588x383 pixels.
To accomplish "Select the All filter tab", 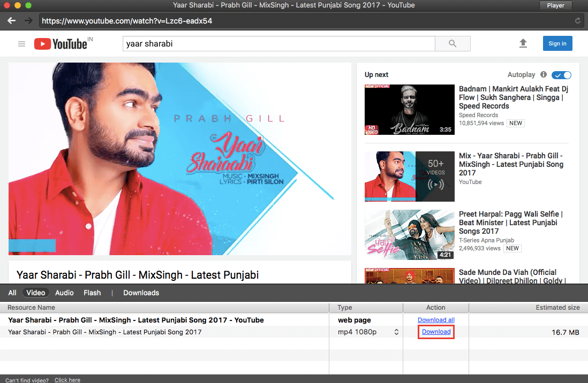I will pos(12,293).
